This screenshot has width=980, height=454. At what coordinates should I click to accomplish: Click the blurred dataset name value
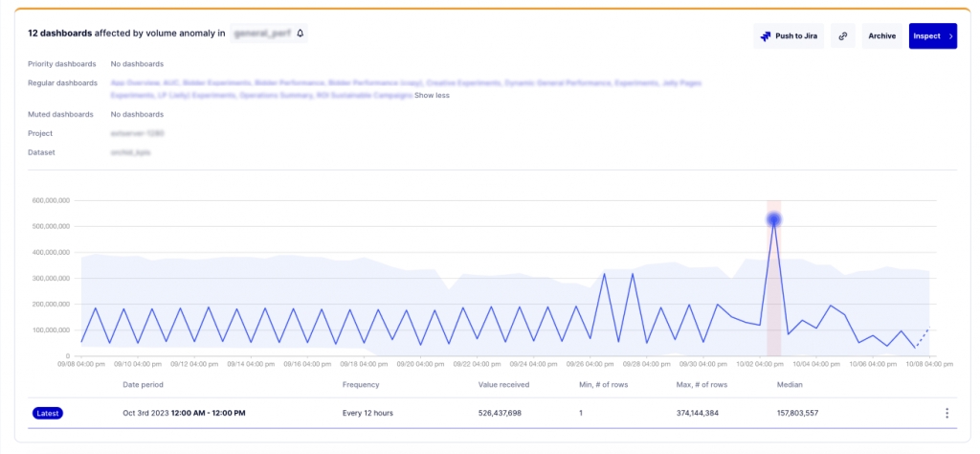130,152
